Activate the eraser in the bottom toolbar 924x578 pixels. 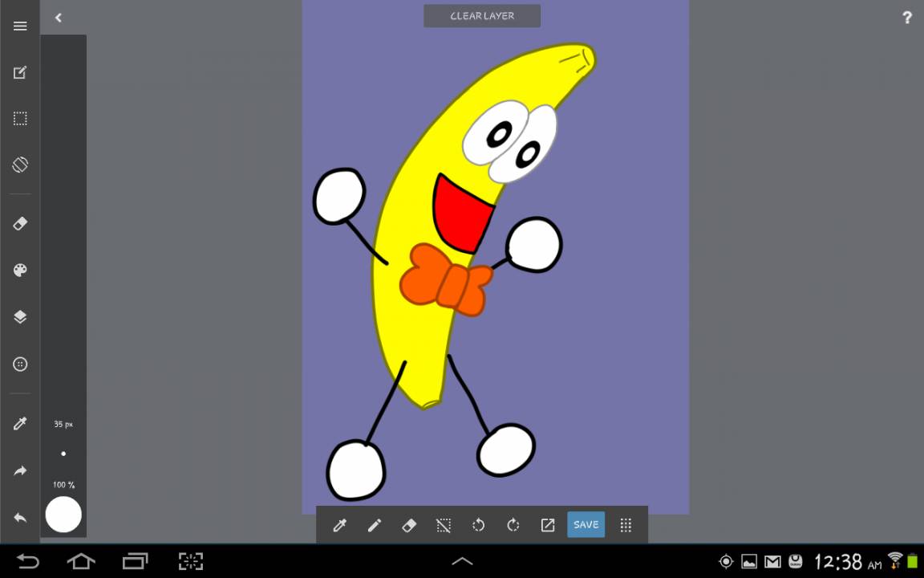pyautogui.click(x=408, y=524)
